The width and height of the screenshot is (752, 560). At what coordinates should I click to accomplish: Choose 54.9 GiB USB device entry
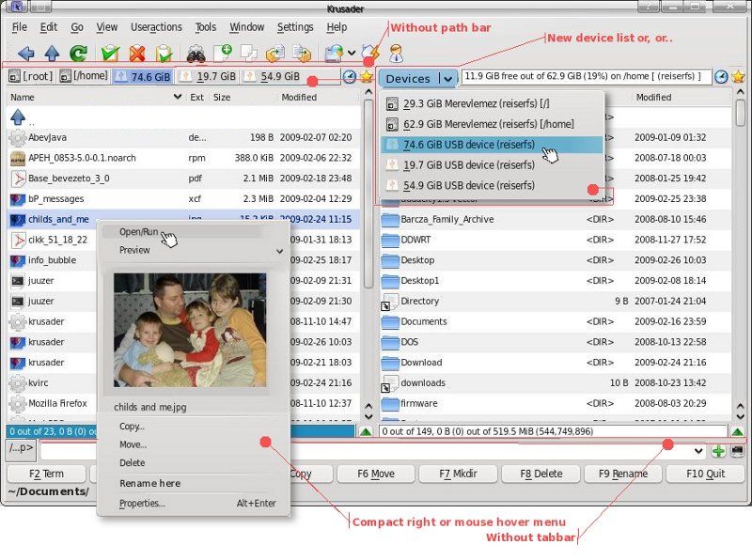491,185
